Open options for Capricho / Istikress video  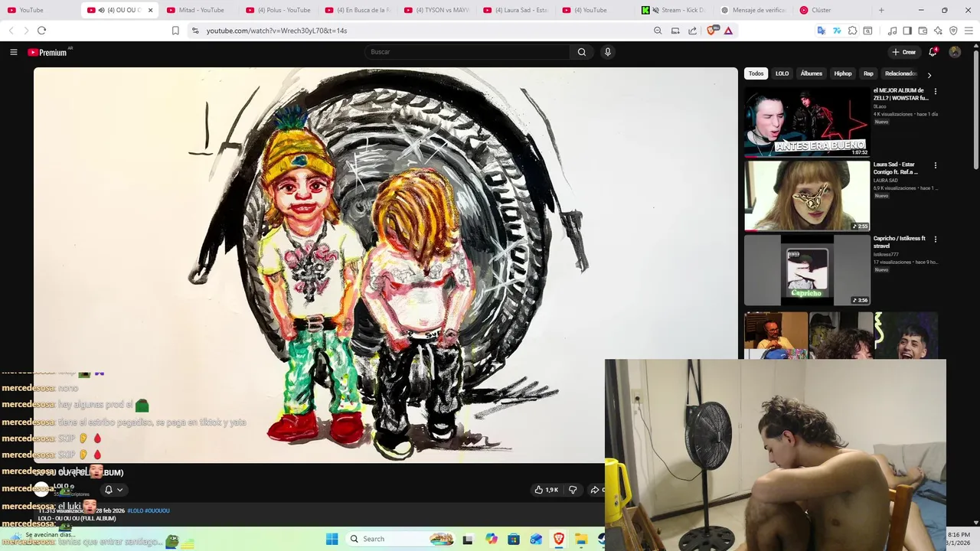point(935,240)
